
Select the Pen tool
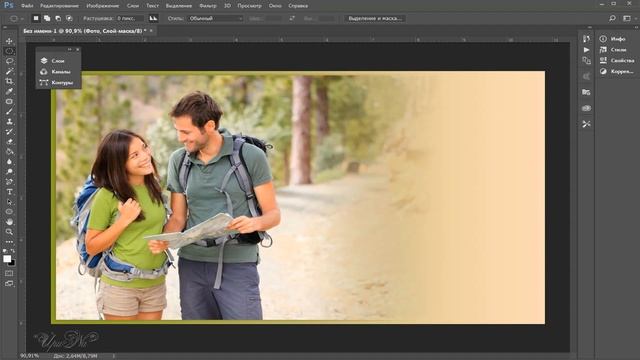(x=9, y=182)
